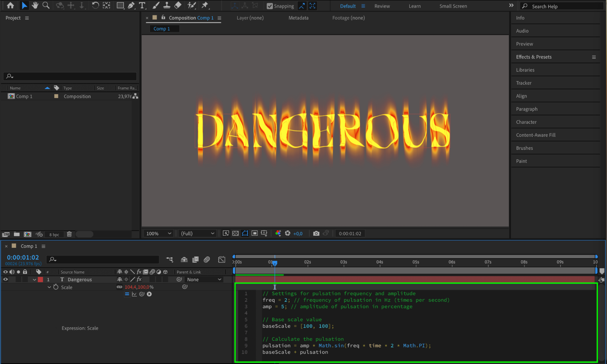Open the 100% magnification dropdown

point(159,233)
